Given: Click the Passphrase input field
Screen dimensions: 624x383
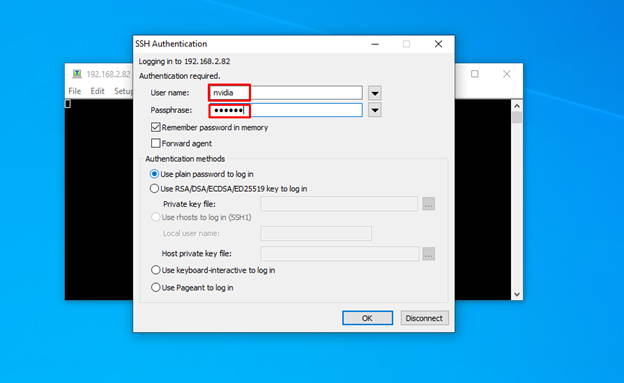Looking at the screenshot, I should (285, 110).
